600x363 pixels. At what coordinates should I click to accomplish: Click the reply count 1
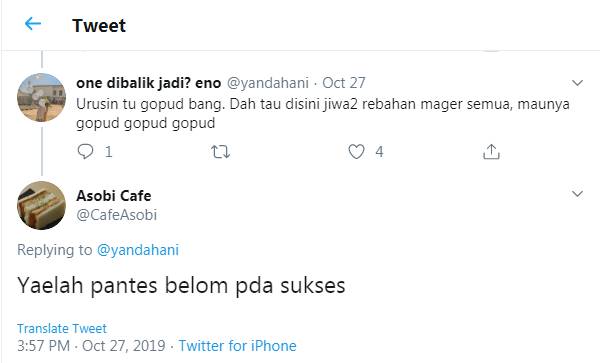coord(109,152)
